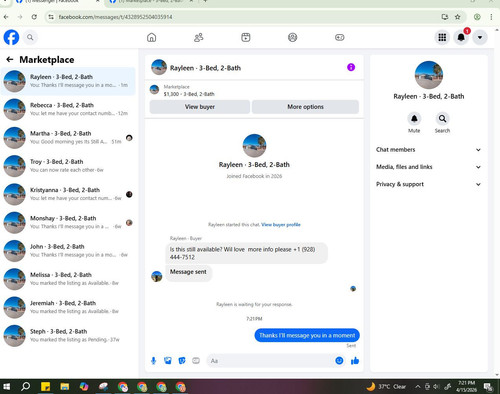Open the Windows Start menu
Viewport: 500px width, 394px height.
pyautogui.click(x=6, y=387)
